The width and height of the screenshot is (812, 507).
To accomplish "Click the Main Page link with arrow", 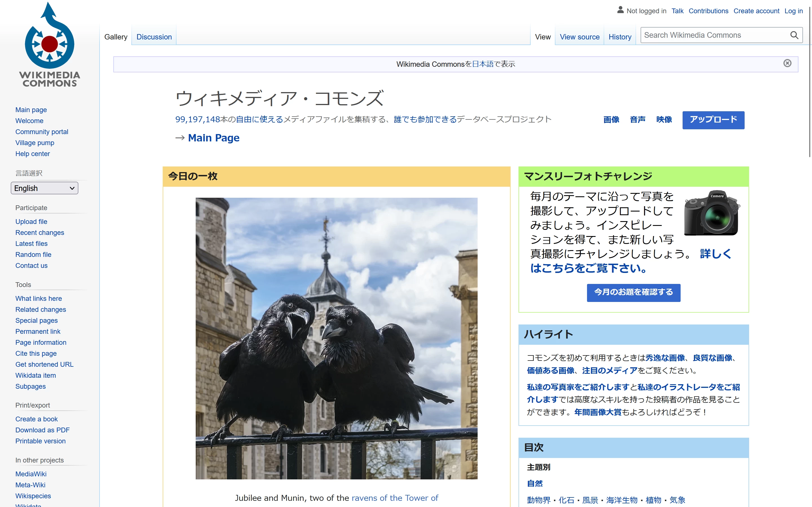I will (213, 138).
